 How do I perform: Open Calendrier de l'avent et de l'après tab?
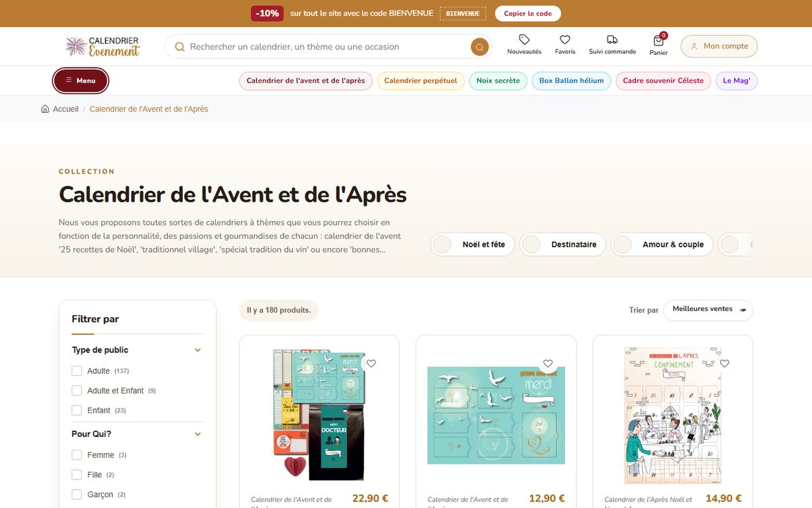pos(305,81)
